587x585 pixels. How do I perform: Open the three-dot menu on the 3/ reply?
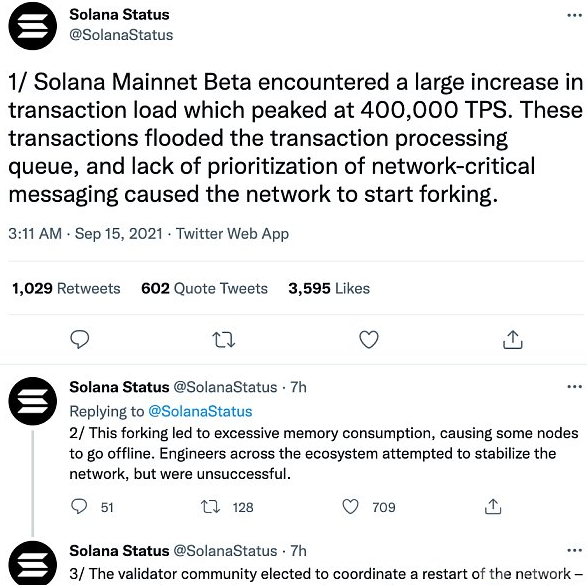click(574, 550)
